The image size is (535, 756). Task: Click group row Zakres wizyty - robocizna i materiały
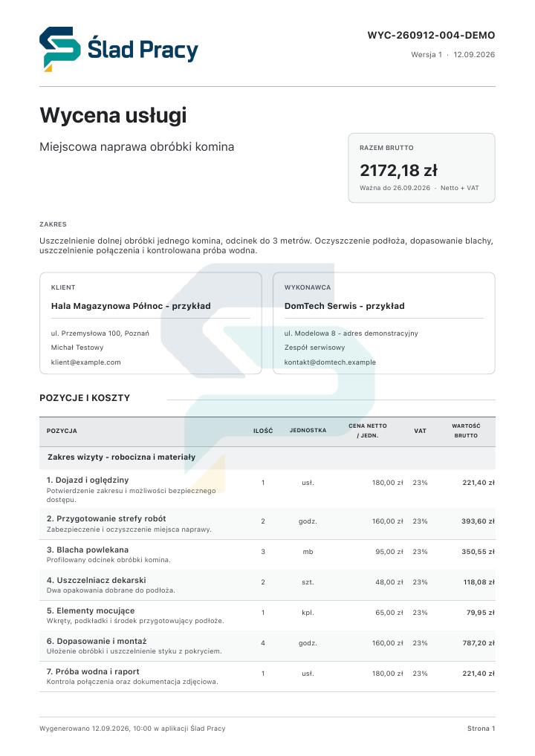pos(267,457)
